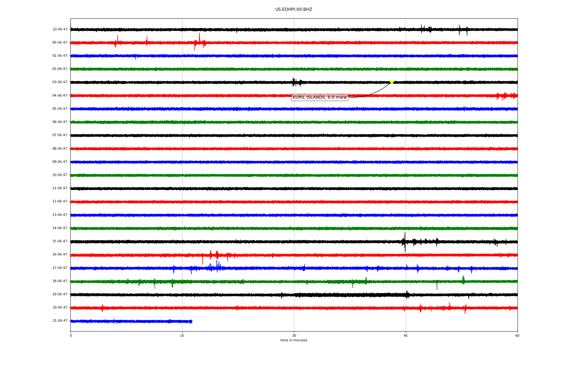
Task: Click the 06:06:47 row label
Action: 60,122
